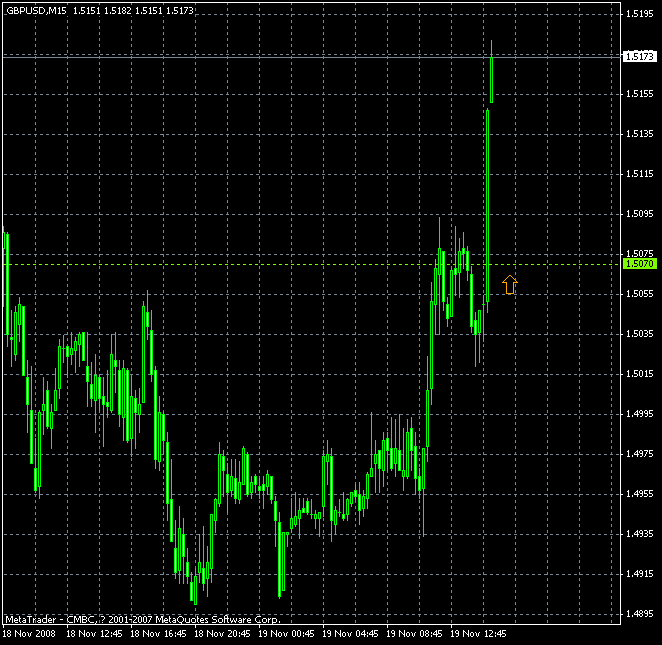The width and height of the screenshot is (662, 645).
Task: Click the white 1.5173 current price tag
Action: (x=640, y=56)
